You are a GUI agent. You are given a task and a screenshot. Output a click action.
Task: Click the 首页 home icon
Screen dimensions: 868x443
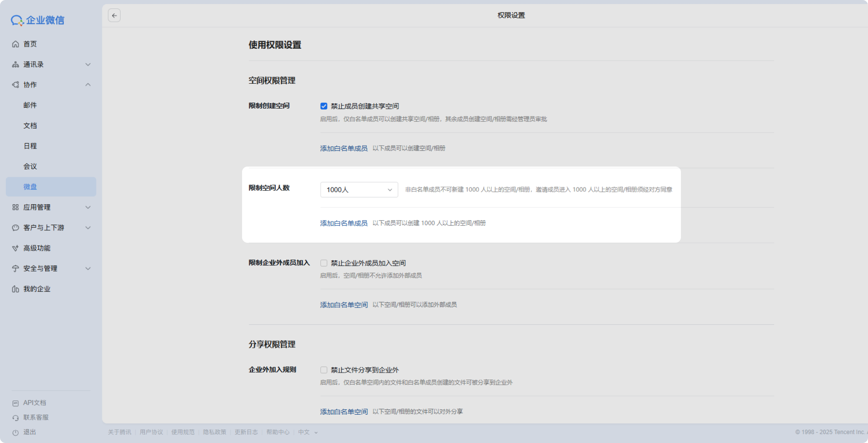pyautogui.click(x=16, y=44)
